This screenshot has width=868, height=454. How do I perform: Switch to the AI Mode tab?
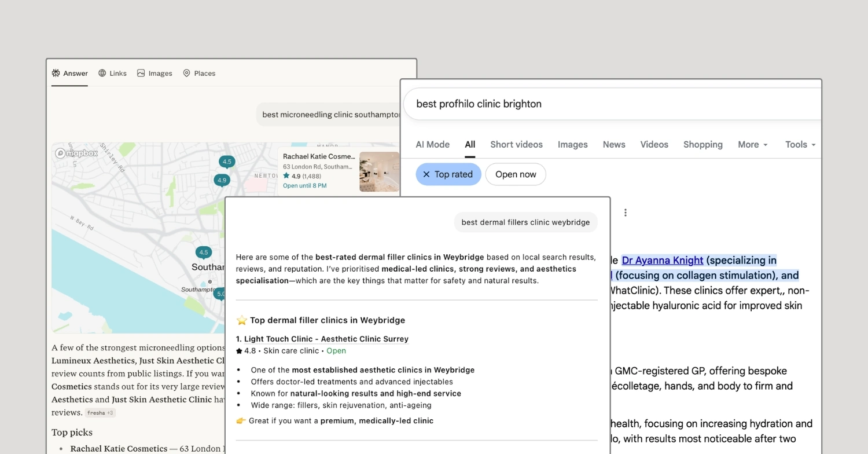pyautogui.click(x=432, y=145)
